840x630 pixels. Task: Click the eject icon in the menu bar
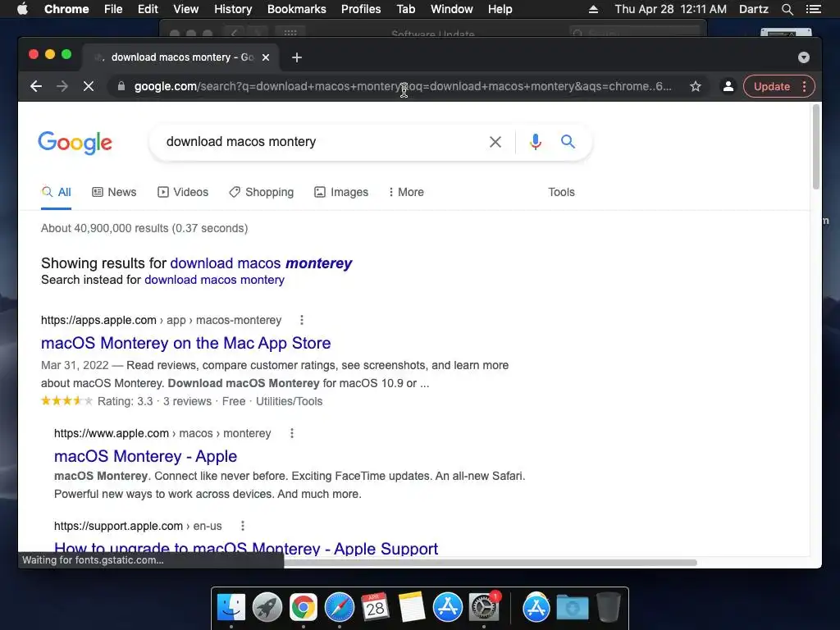593,9
